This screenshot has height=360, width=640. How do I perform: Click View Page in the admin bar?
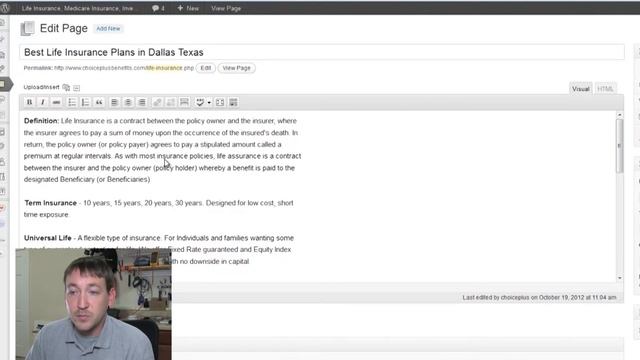point(226,8)
